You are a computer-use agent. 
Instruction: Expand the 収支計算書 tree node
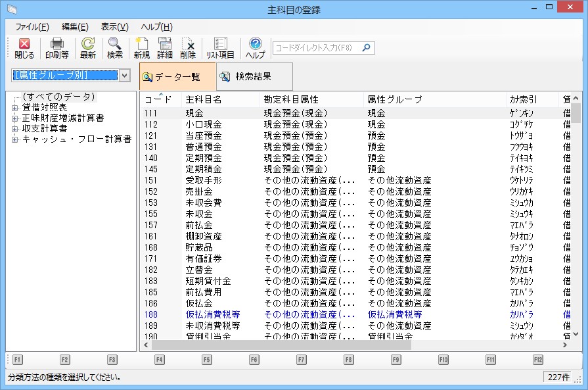coord(14,129)
